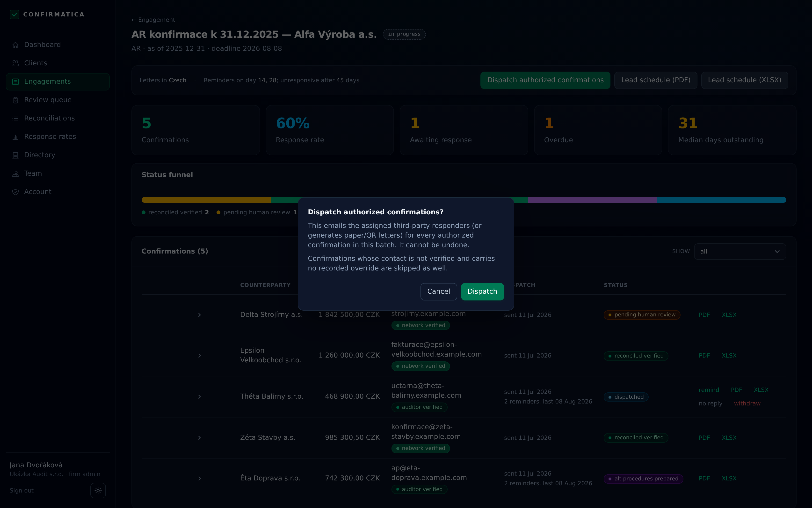Click the pending human review funnel legend
812x508 pixels.
pyautogui.click(x=257, y=212)
